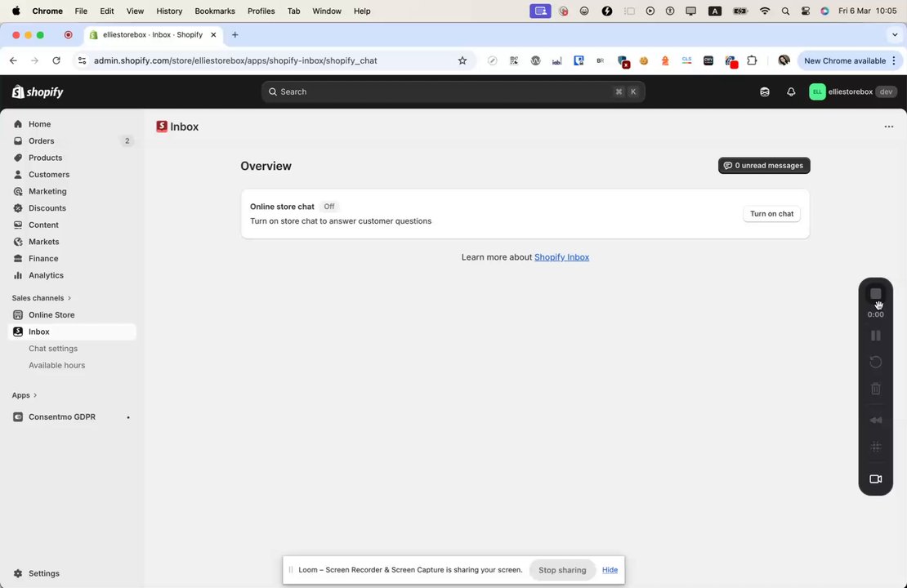Click Turn on chat button
Viewport: 907px width, 588px height.
(771, 213)
